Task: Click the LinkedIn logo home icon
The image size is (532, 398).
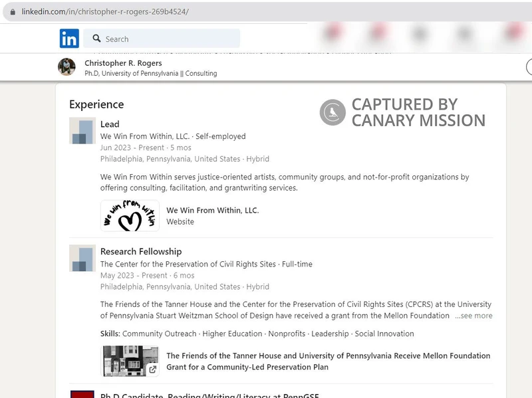Action: click(x=69, y=39)
